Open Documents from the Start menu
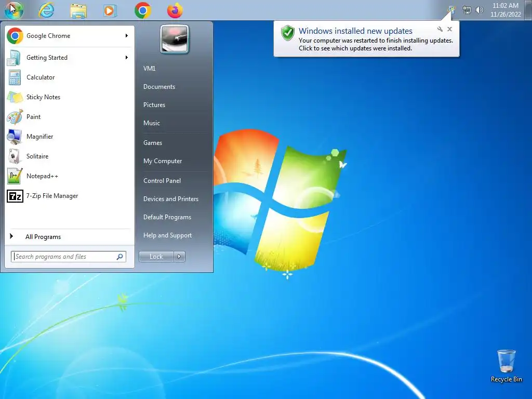Viewport: 532px width, 399px height. [159, 87]
